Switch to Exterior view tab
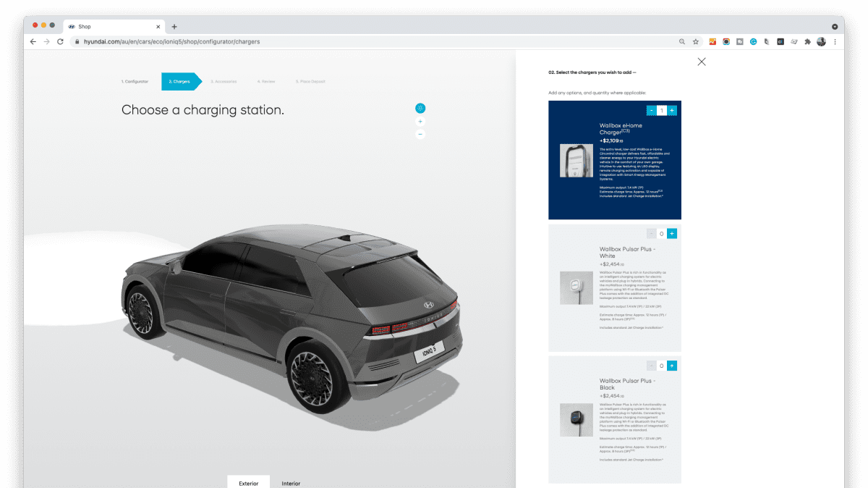This screenshot has height=488, width=868. 248,482
